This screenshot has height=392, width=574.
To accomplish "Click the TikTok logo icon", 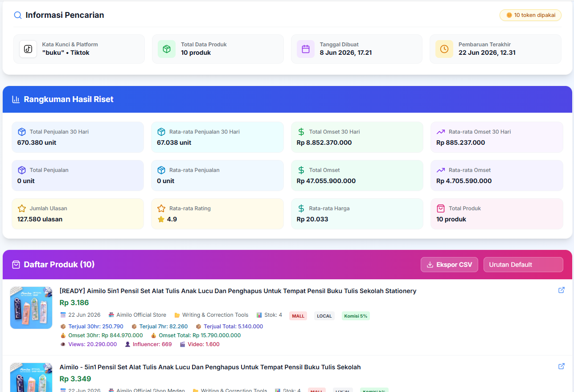I will tap(28, 49).
